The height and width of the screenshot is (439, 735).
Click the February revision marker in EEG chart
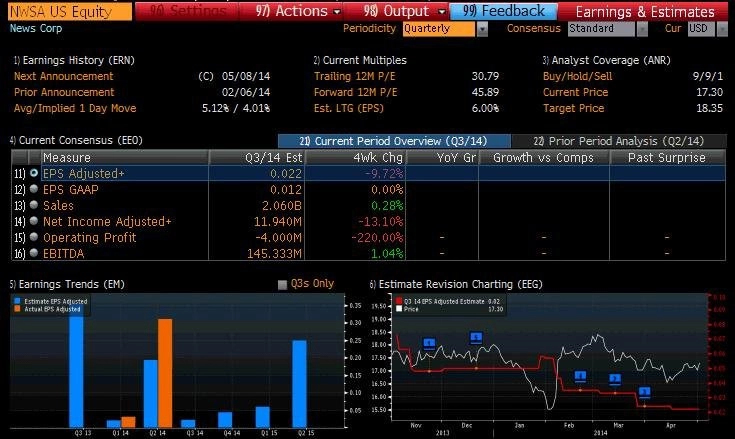pyautogui.click(x=580, y=376)
